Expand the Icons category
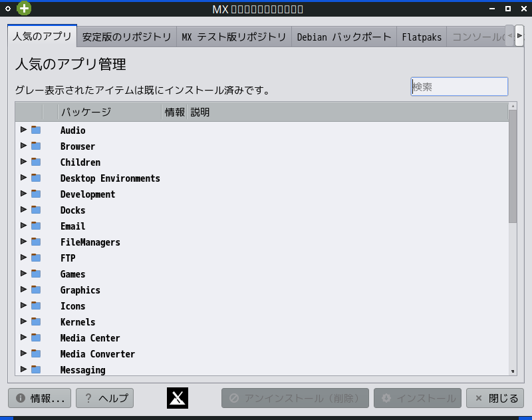Image resolution: width=532 pixels, height=420 pixels. 23,305
